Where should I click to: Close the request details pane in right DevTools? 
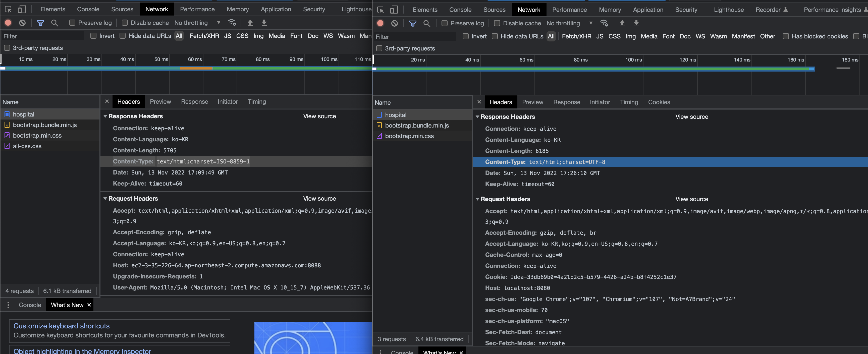click(x=479, y=102)
